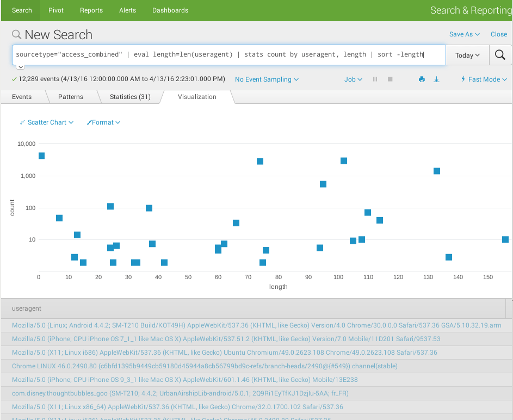Screen dimensions: 513x420
Task: Click the export download icon
Action: [x=436, y=79]
